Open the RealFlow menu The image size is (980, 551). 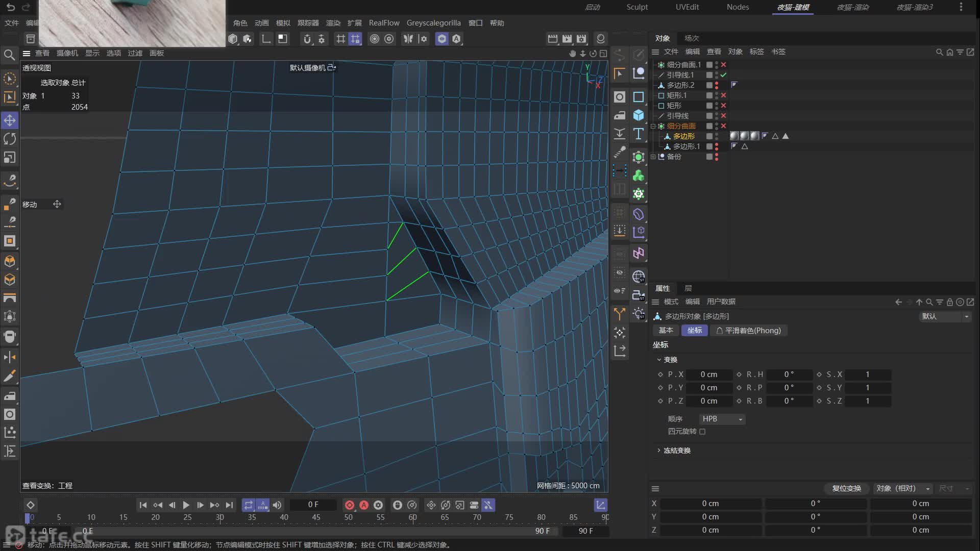pyautogui.click(x=384, y=23)
